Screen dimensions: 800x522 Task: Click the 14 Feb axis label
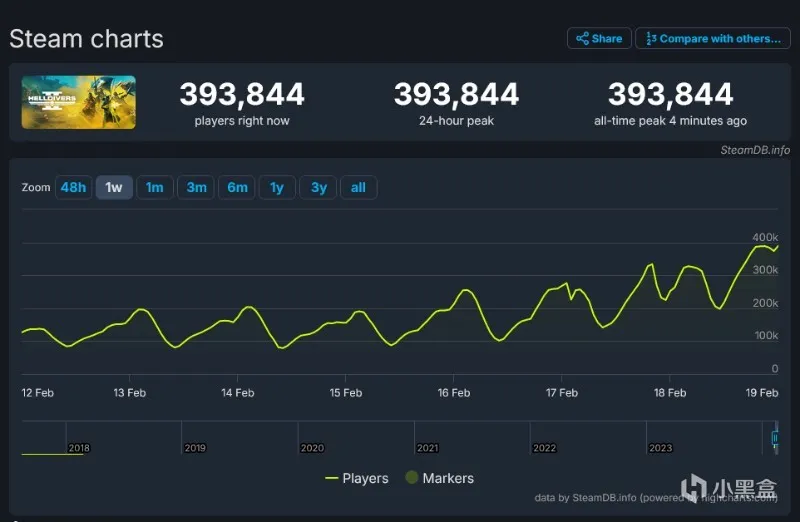pos(238,393)
